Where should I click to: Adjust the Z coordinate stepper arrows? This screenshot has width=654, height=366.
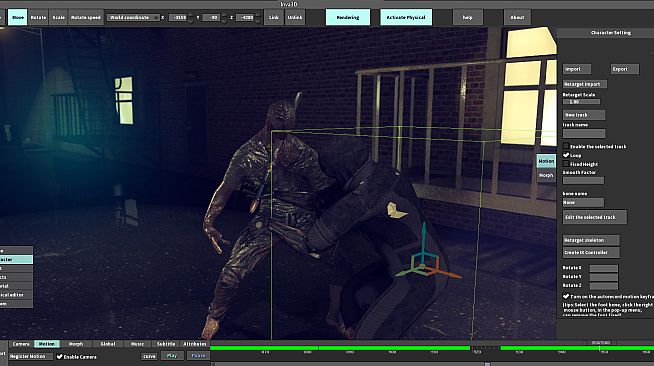pos(258,18)
